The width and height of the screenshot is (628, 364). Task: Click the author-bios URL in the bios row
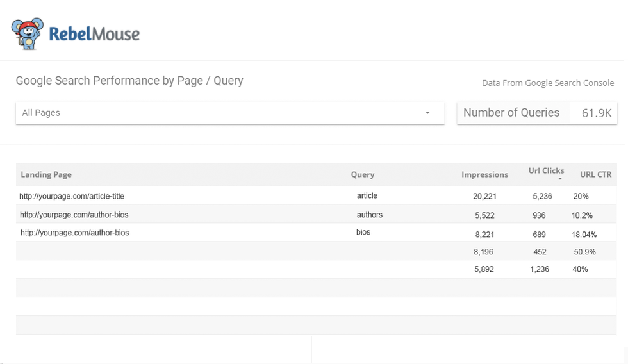tap(74, 233)
